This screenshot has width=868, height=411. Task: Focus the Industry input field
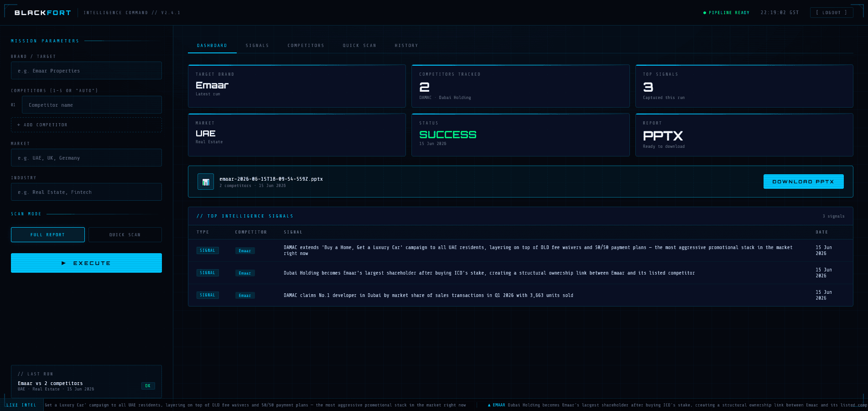pyautogui.click(x=86, y=192)
